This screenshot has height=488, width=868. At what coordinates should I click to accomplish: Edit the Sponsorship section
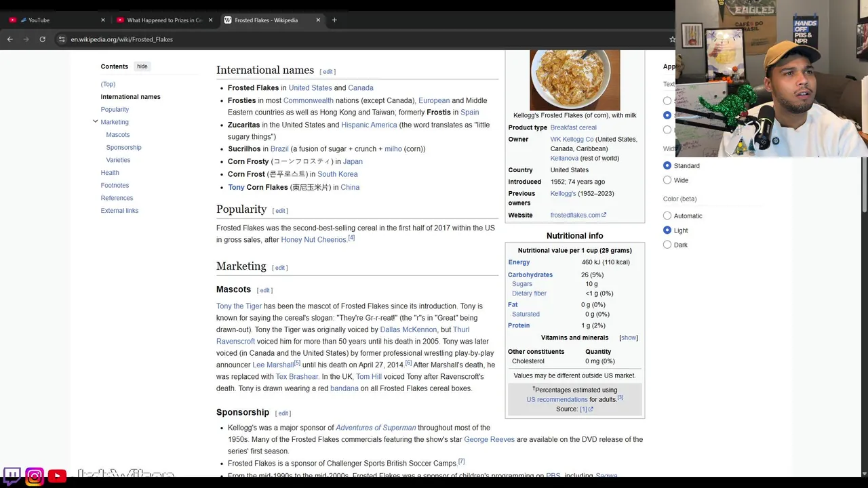coord(283,413)
